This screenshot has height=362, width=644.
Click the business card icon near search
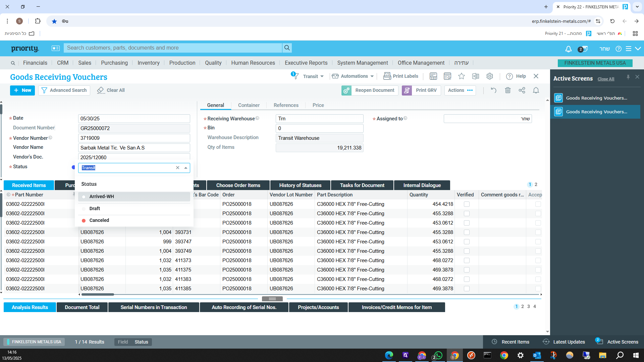[x=55, y=48]
